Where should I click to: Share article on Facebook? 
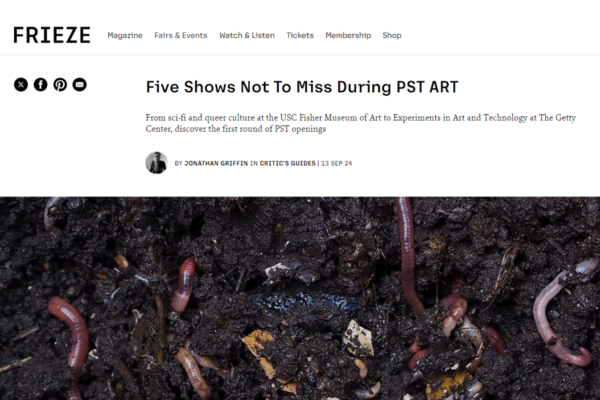tap(41, 84)
